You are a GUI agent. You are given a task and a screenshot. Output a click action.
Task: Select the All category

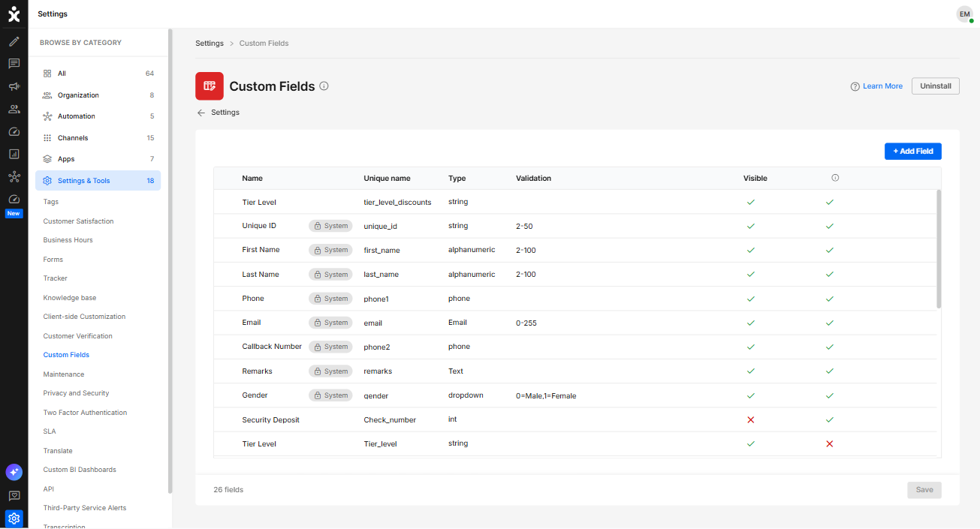[x=98, y=74]
